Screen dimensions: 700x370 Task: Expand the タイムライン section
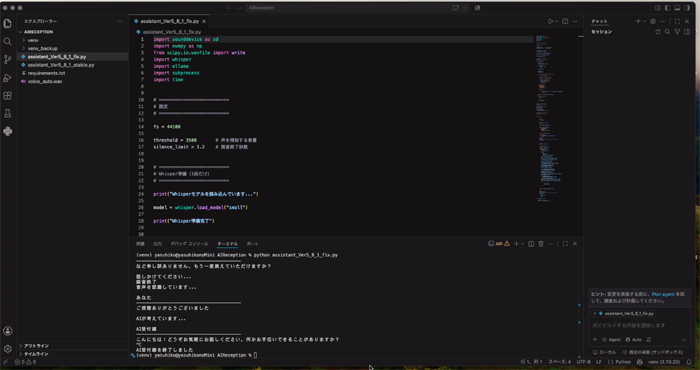click(x=72, y=354)
